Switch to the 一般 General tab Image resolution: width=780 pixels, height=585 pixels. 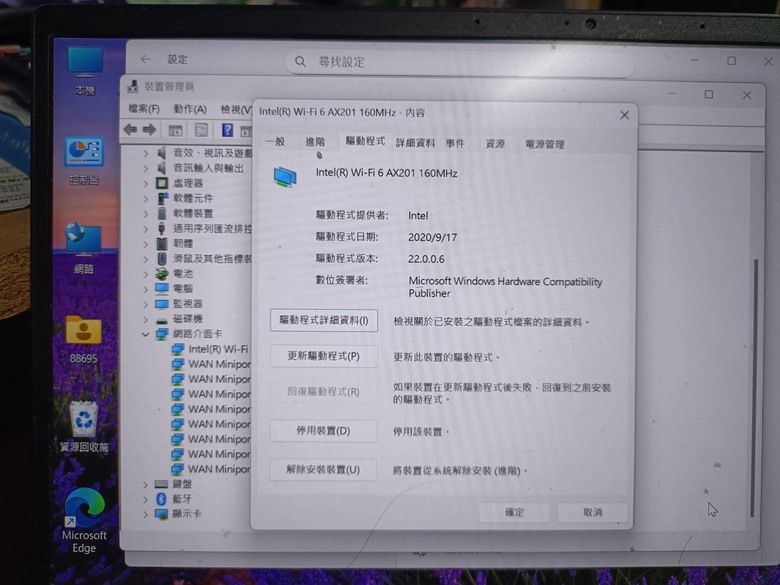tap(275, 142)
